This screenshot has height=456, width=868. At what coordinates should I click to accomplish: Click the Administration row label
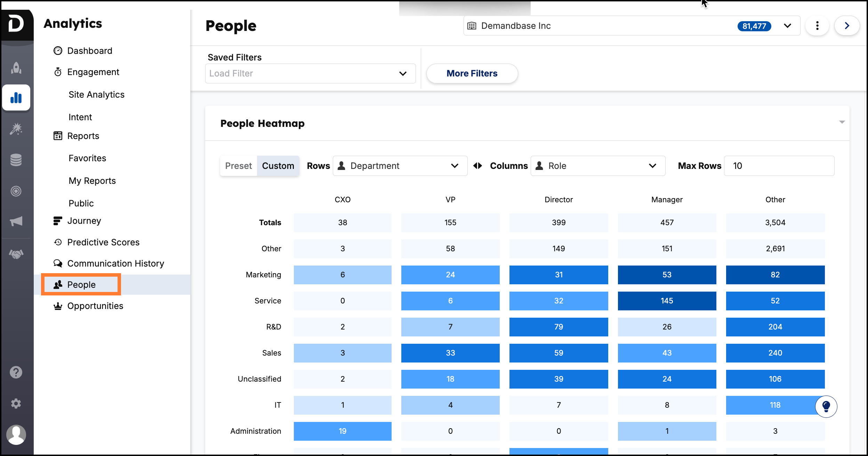click(256, 431)
